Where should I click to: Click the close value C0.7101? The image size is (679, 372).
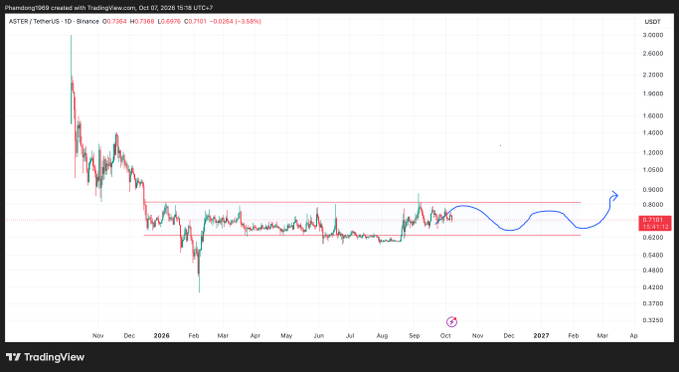(x=195, y=21)
